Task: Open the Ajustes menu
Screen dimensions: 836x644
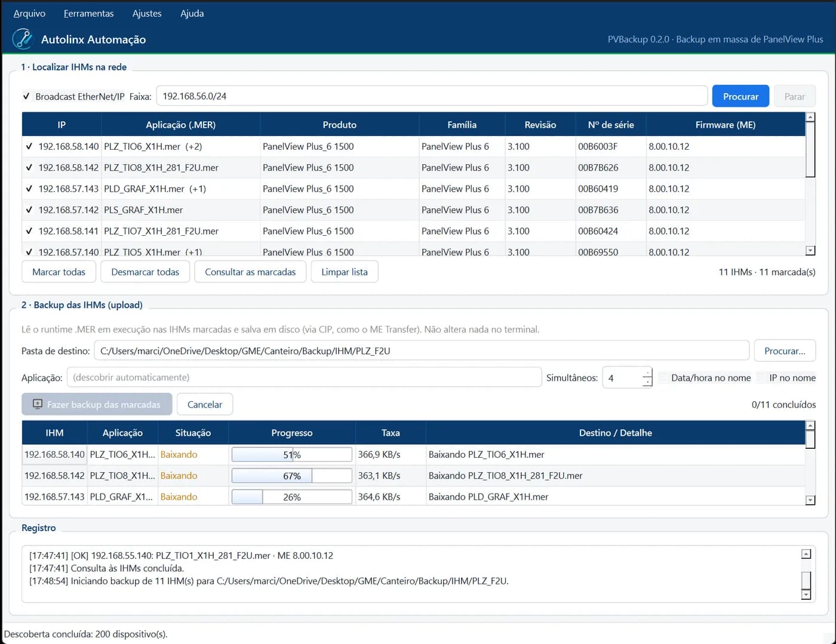Action: (147, 13)
